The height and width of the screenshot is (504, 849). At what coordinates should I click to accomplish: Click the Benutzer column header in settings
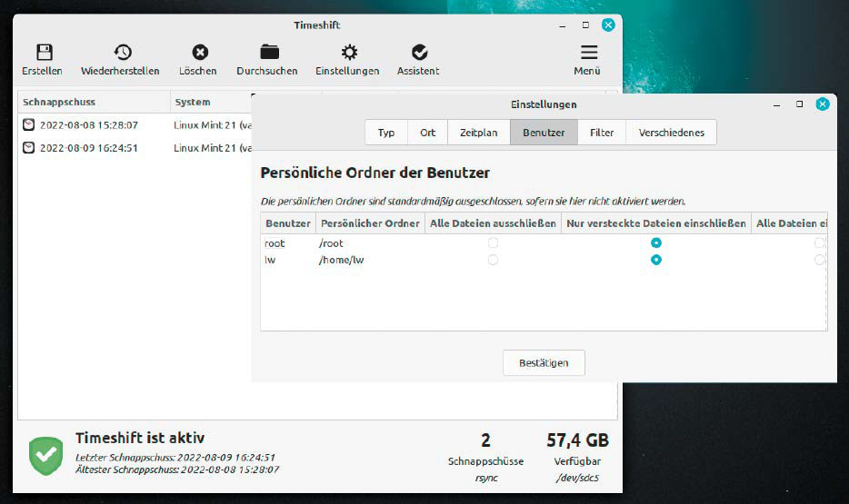288,223
